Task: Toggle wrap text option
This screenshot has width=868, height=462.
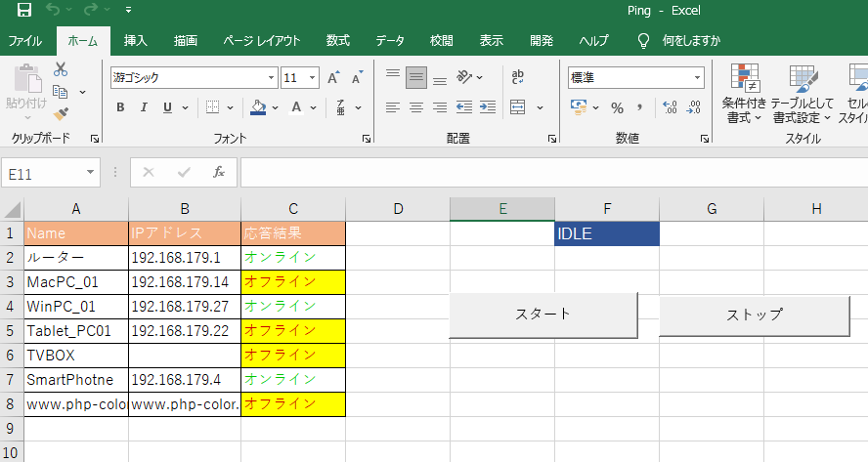Action: (518, 77)
